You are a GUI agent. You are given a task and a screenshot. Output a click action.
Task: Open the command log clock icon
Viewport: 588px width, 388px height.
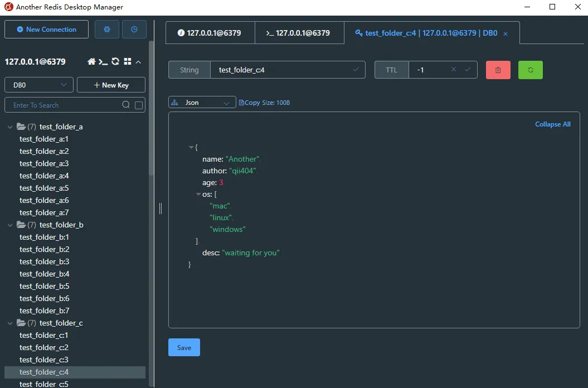pyautogui.click(x=134, y=30)
